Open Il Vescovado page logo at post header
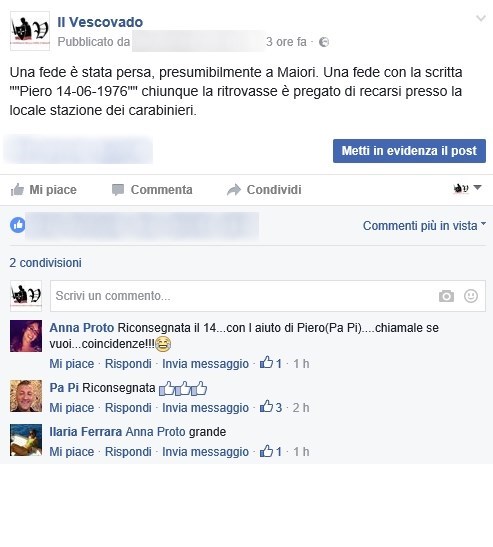Image resolution: width=493 pixels, height=547 pixels. [30, 31]
